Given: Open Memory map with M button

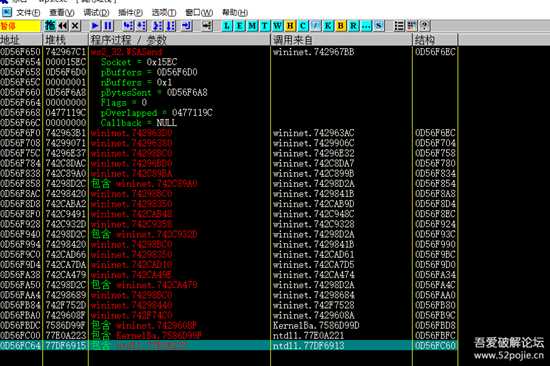Looking at the screenshot, I should [x=253, y=26].
